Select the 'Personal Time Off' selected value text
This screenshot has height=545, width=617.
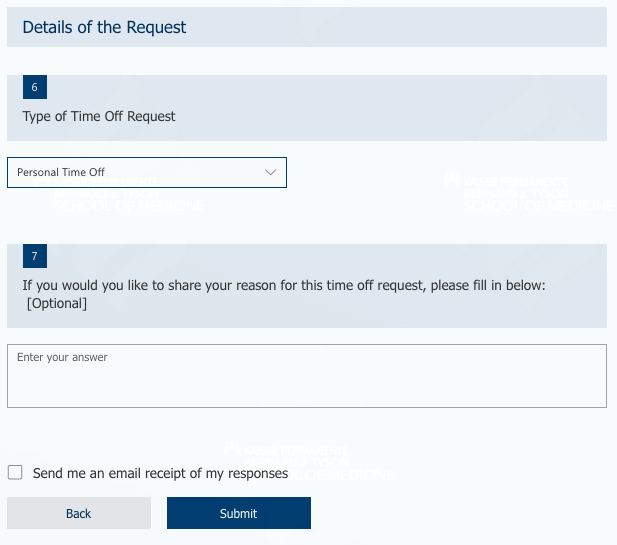coord(61,172)
